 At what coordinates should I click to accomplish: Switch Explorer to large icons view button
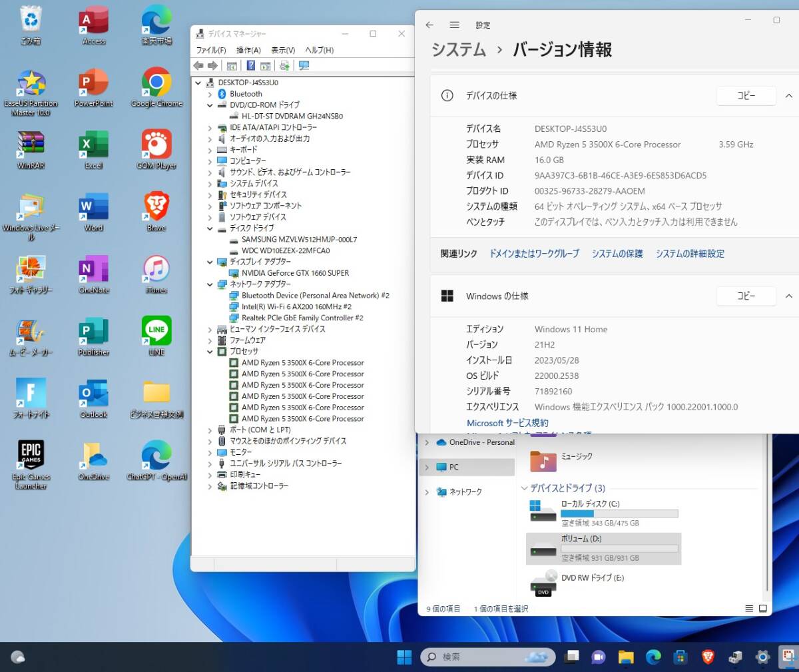point(763,609)
